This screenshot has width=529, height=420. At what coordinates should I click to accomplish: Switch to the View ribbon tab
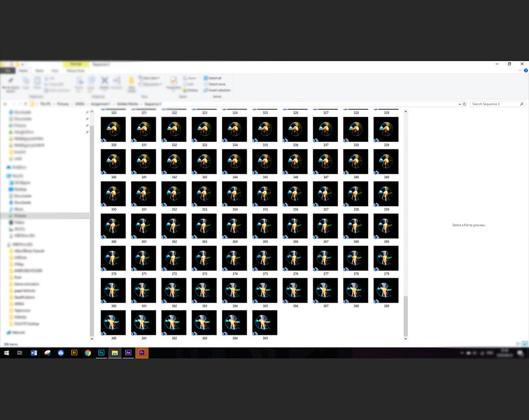tap(54, 70)
